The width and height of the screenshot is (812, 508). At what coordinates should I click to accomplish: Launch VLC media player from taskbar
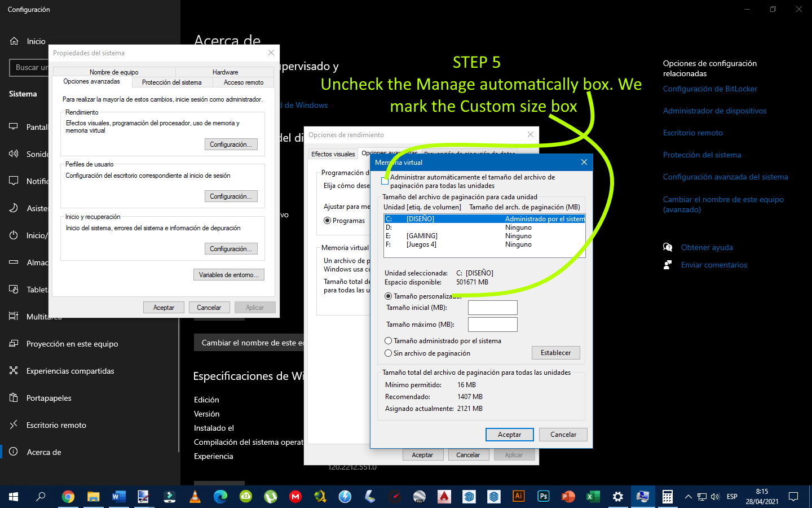pyautogui.click(x=195, y=497)
